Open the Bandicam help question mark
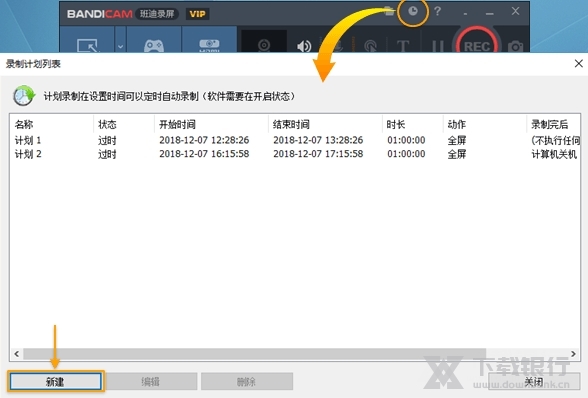The height and width of the screenshot is (398, 588). click(x=437, y=11)
